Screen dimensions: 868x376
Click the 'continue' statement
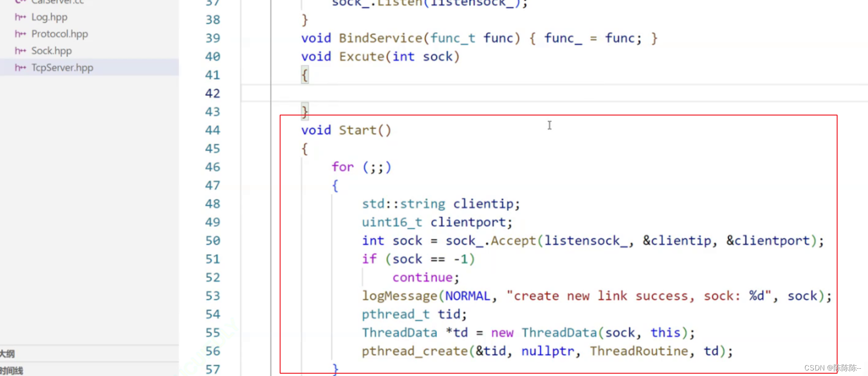[x=422, y=278]
